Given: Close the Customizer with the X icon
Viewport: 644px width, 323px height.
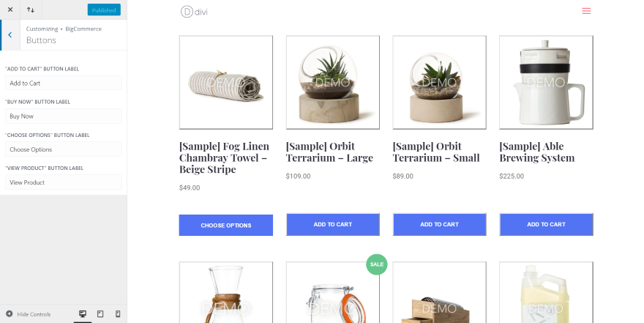Looking at the screenshot, I should tap(10, 10).
